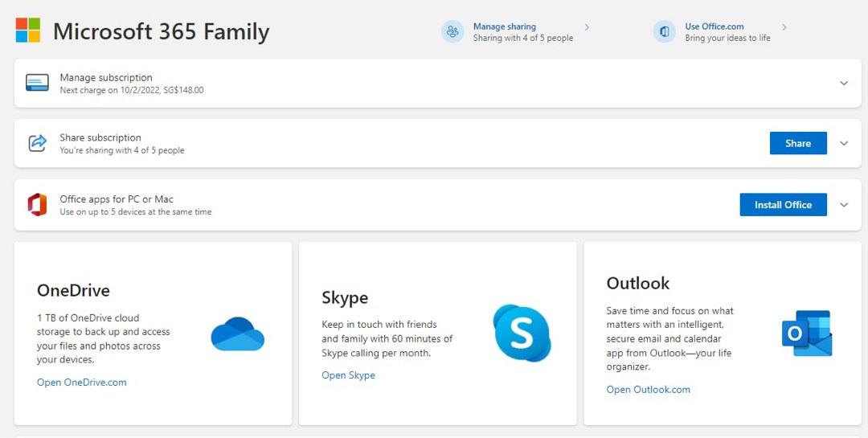Click the next charge date text
Screen dimensions: 868x438
click(x=132, y=90)
